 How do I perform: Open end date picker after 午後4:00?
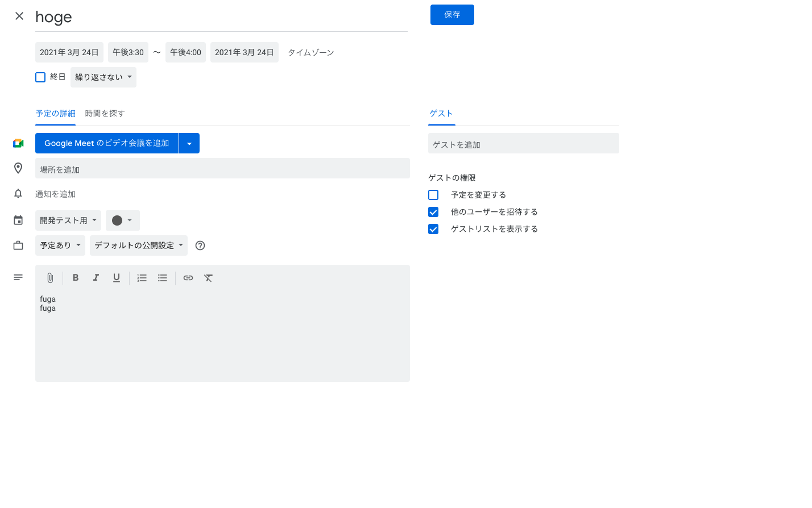coord(245,52)
